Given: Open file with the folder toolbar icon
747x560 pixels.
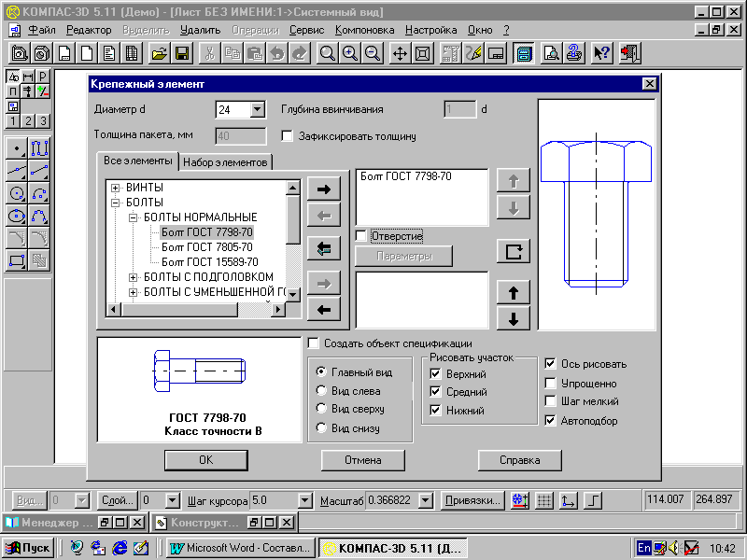Looking at the screenshot, I should (160, 53).
